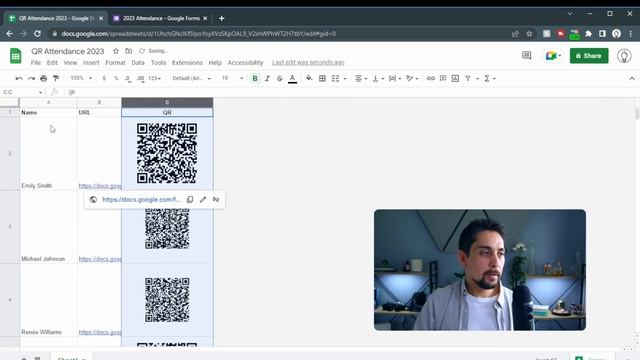
Task: Toggle italic formatting
Action: click(x=267, y=78)
